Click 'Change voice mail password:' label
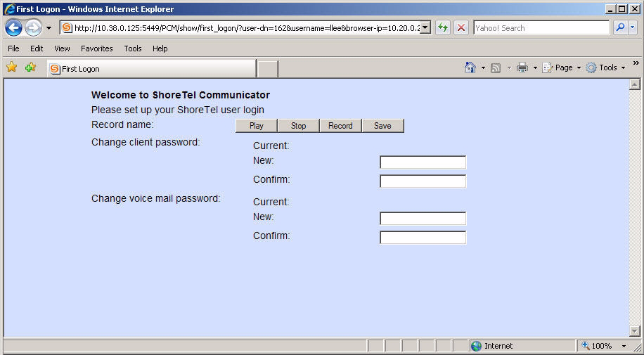The height and width of the screenshot is (355, 644). (x=155, y=198)
